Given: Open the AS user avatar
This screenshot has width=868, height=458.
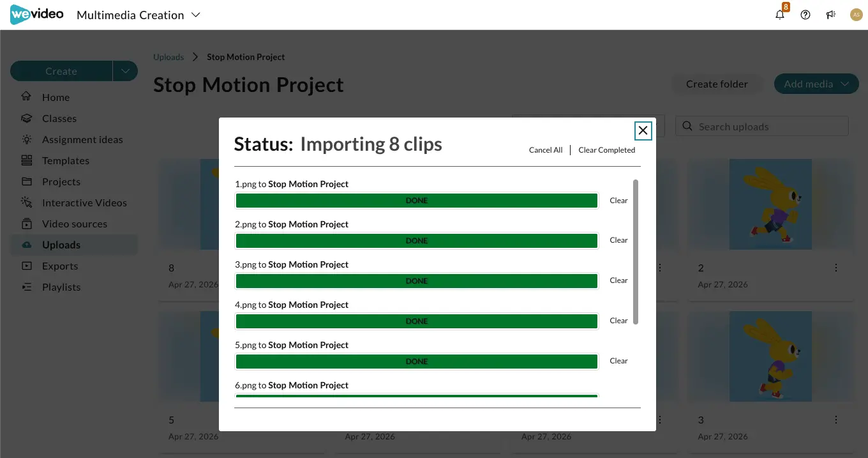Looking at the screenshot, I should (857, 15).
